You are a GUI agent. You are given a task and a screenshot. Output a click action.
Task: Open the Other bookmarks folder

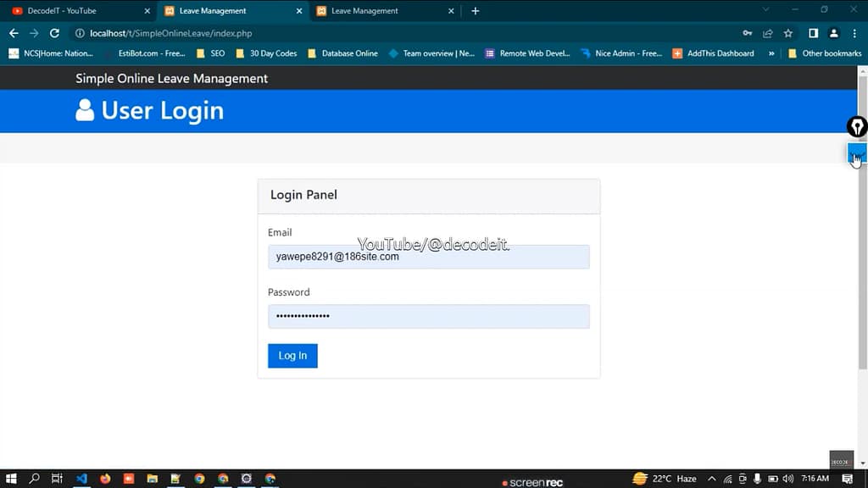click(826, 53)
